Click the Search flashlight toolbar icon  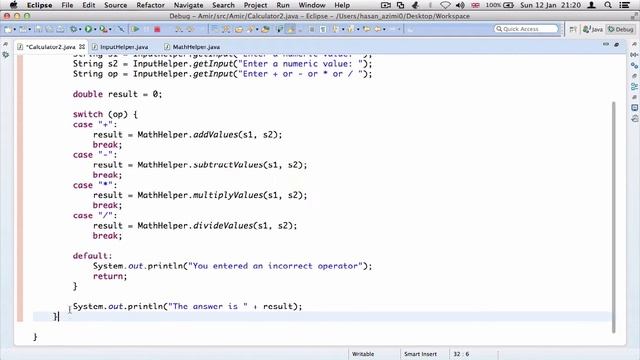tap(250, 29)
